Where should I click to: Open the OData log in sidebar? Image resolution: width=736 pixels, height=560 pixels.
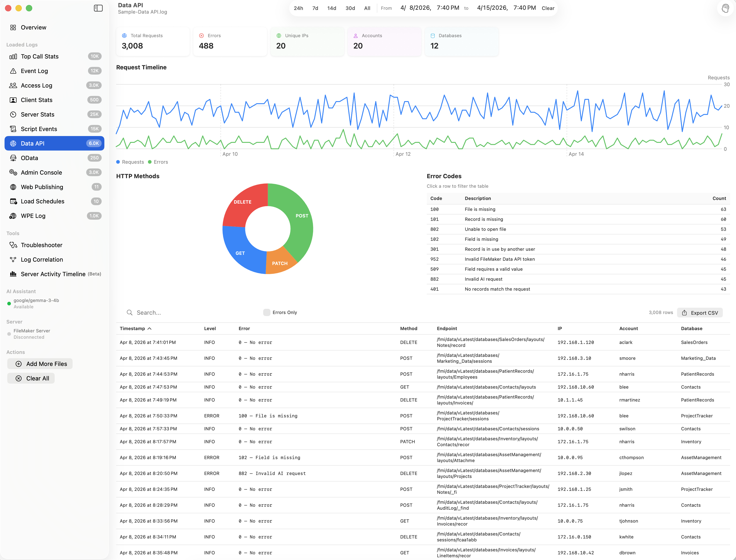pos(29,158)
